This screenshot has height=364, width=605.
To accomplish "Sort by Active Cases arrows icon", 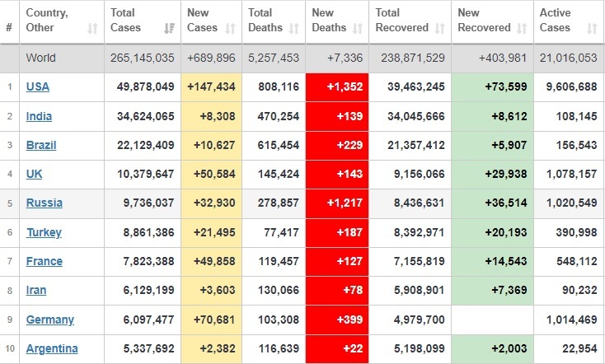I will [x=593, y=29].
